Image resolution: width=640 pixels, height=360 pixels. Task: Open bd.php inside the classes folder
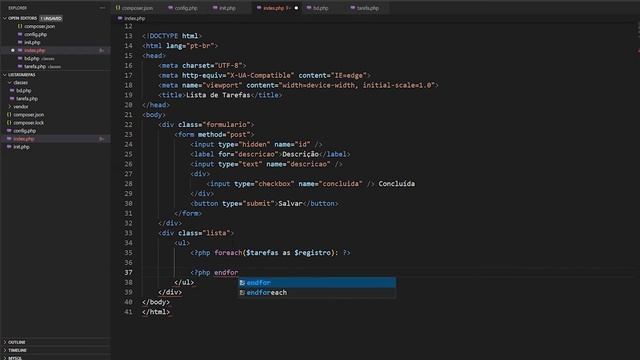click(23, 91)
